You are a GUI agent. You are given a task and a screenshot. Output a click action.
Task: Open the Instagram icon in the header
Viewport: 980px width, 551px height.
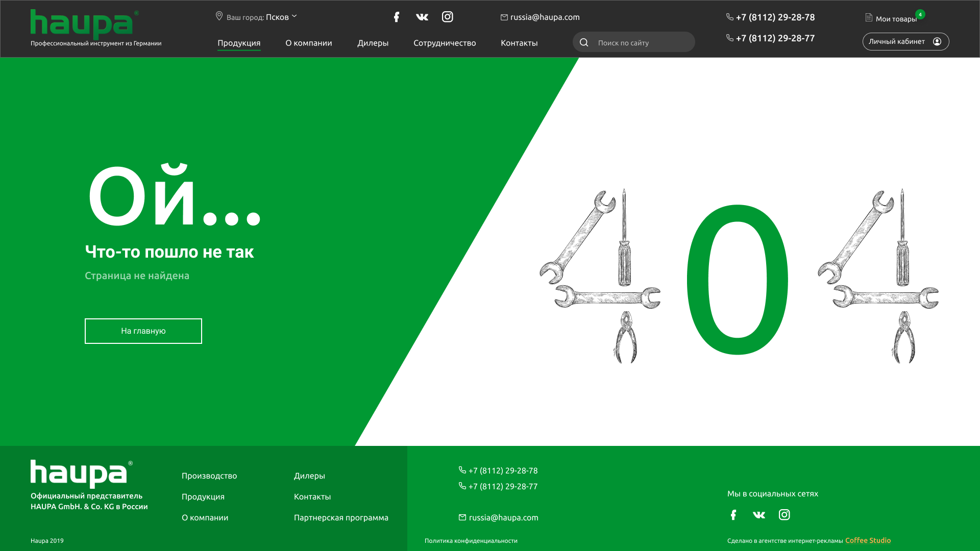pyautogui.click(x=448, y=17)
